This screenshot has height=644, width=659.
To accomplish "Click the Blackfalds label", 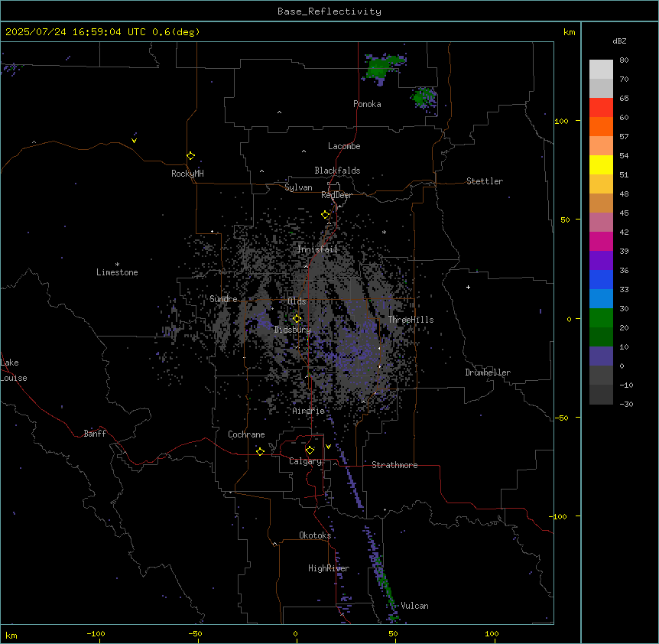I will pos(337,171).
